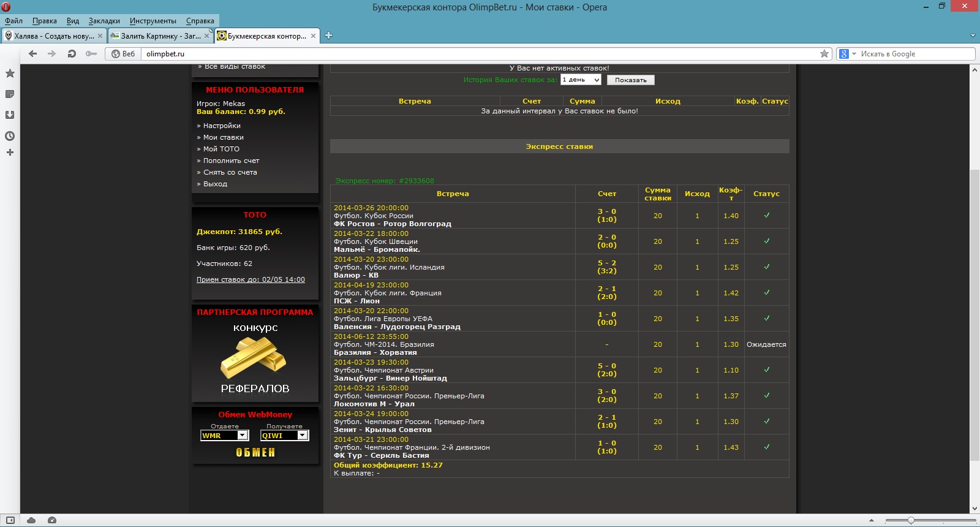Close the Букмекерская контора tab
The height and width of the screenshot is (527, 980).
click(x=313, y=36)
